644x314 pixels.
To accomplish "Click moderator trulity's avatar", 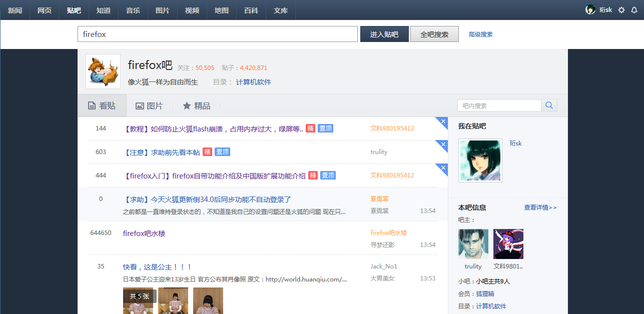I will pyautogui.click(x=473, y=244).
